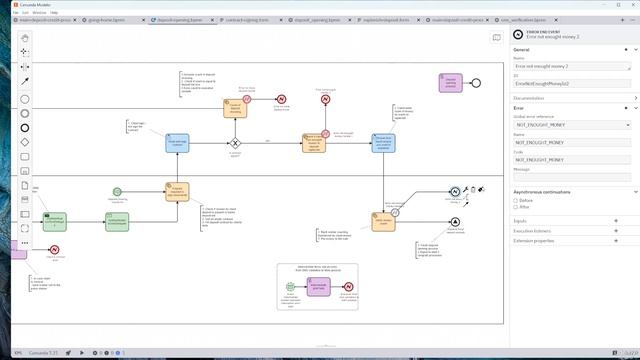640x360 pixels.
Task: Add an Extension property
Action: point(616,241)
